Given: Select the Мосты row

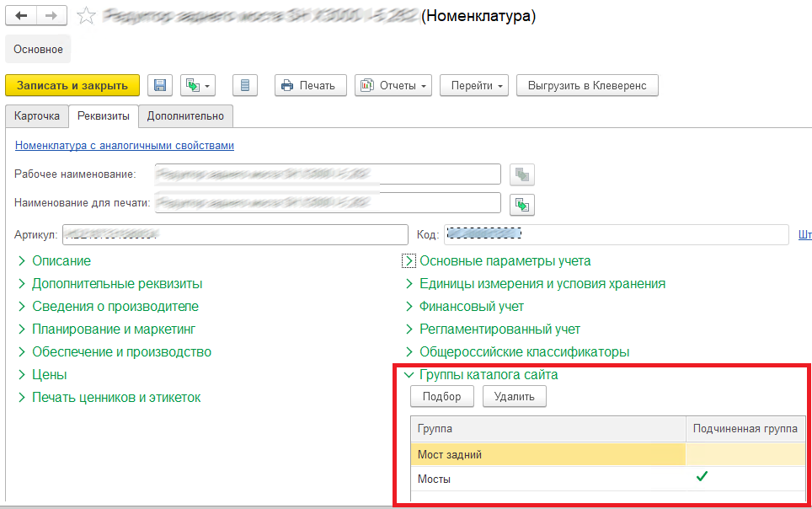Looking at the screenshot, I should (x=608, y=479).
